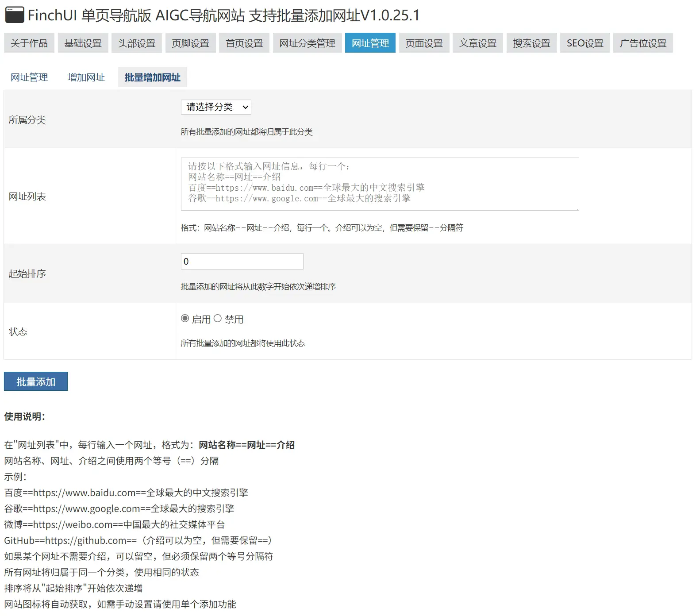Switch to 搜索设置 tab

(x=531, y=43)
